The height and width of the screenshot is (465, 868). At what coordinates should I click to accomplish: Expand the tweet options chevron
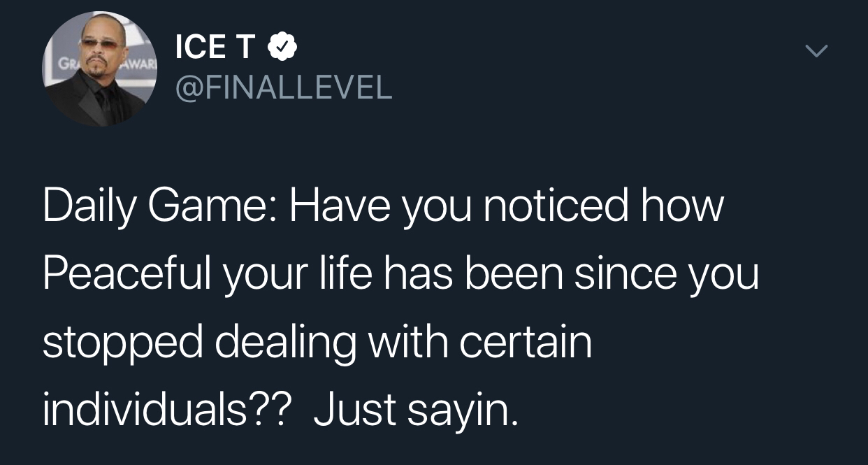816,51
